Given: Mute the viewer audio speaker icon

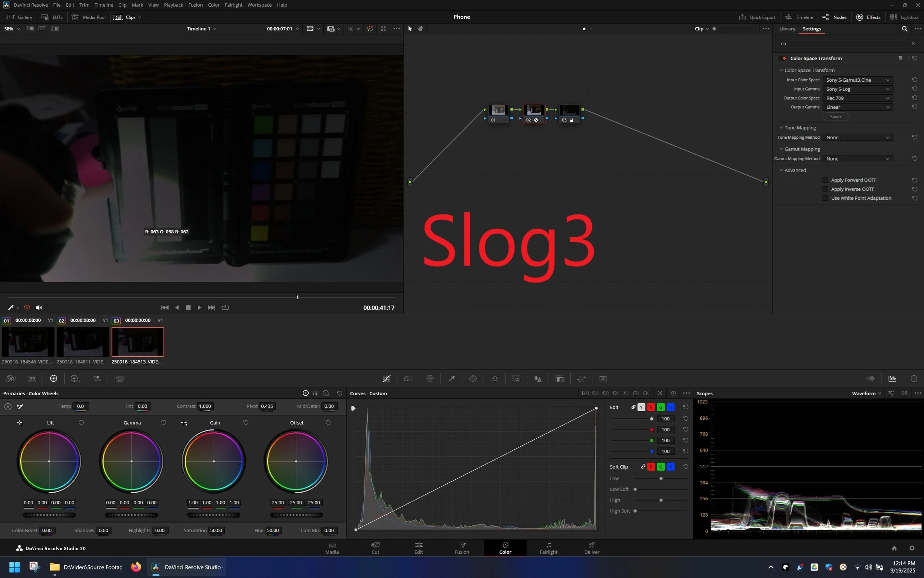Looking at the screenshot, I should pyautogui.click(x=39, y=308).
